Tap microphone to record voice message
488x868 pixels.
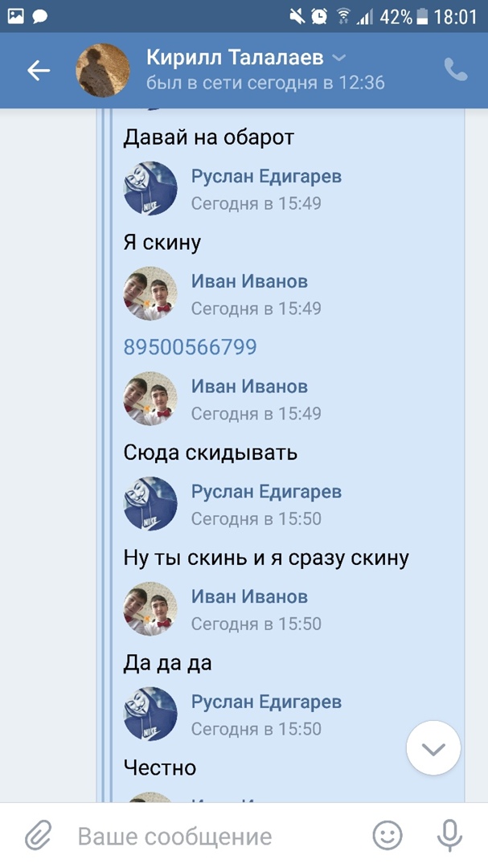coord(449,835)
